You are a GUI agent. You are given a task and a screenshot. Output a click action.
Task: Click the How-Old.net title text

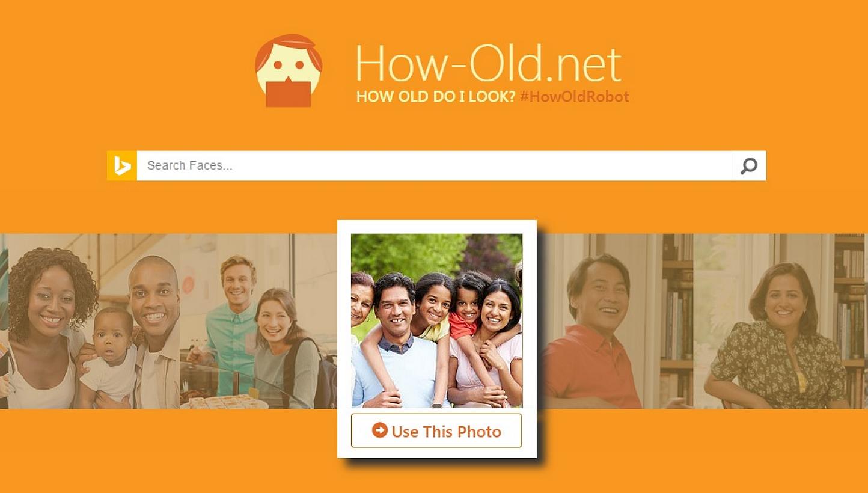click(487, 63)
